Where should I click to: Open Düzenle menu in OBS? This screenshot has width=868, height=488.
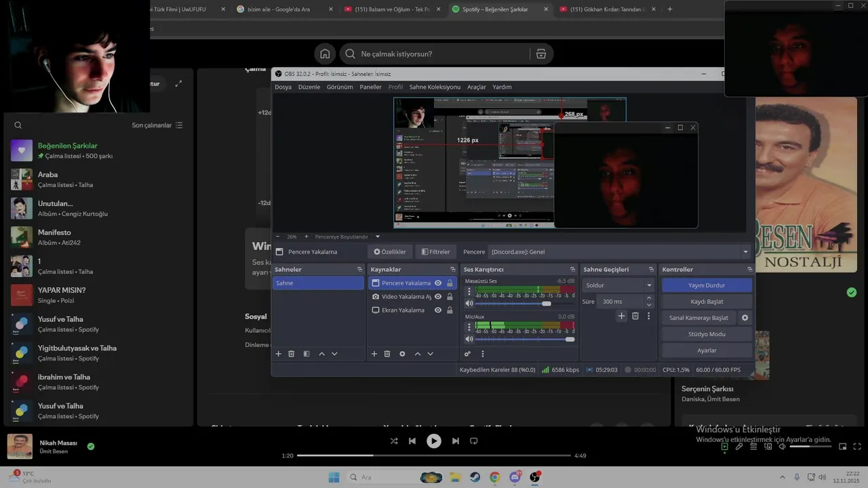coord(309,87)
